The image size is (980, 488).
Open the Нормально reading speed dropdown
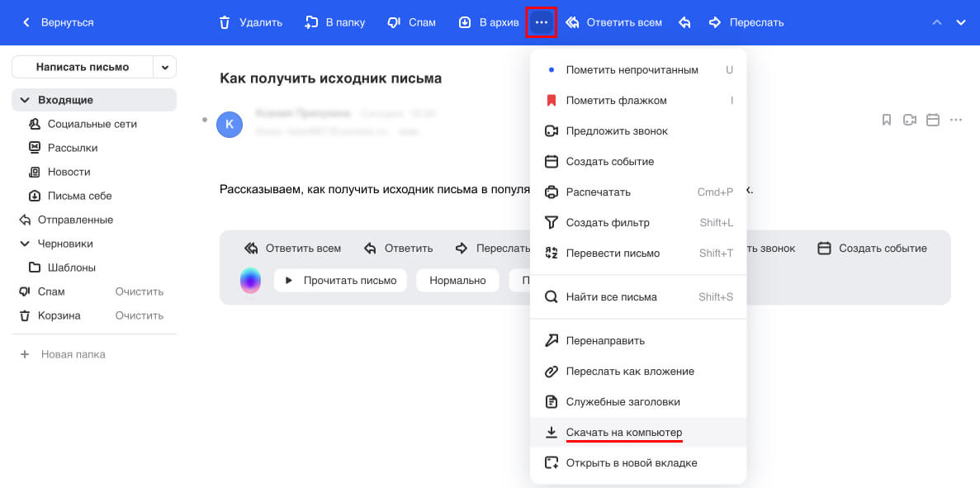[457, 280]
